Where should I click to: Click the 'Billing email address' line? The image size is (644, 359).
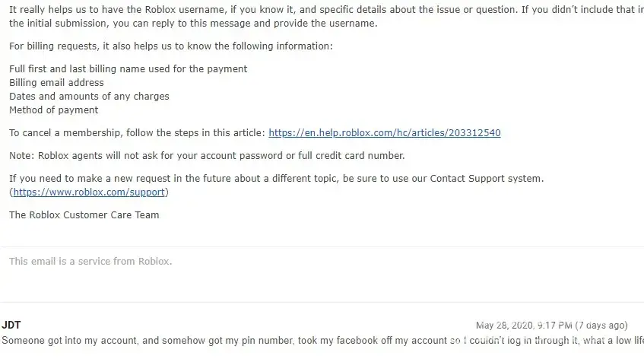(x=56, y=83)
